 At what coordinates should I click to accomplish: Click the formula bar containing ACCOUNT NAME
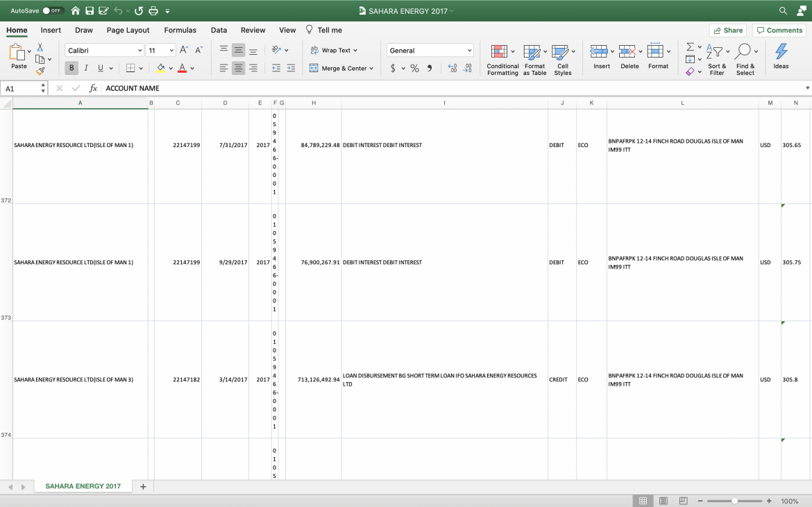point(453,89)
